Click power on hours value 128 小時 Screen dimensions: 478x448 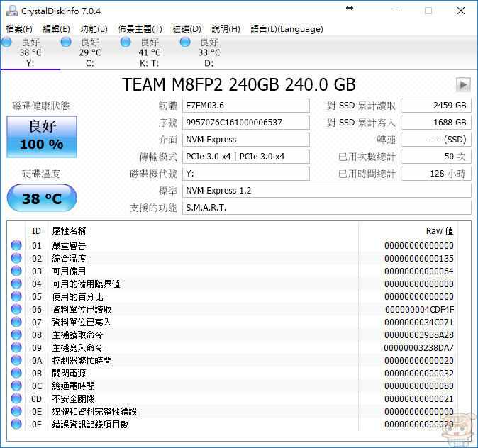(436, 174)
